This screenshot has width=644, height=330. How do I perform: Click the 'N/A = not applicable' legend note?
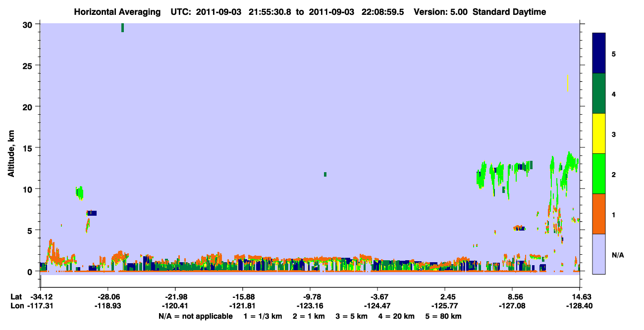click(195, 316)
